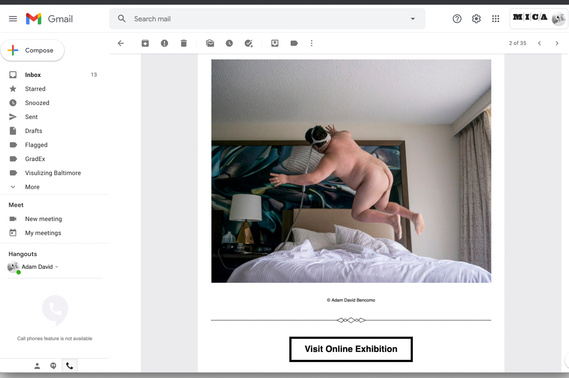Open the three-dot more options menu
The width and height of the screenshot is (569, 378).
coord(311,43)
